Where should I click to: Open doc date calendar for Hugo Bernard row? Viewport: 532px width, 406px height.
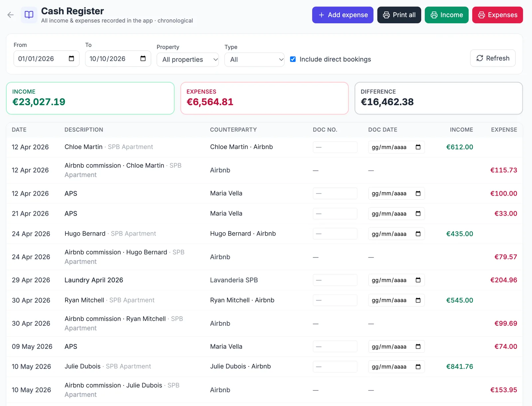coord(418,234)
